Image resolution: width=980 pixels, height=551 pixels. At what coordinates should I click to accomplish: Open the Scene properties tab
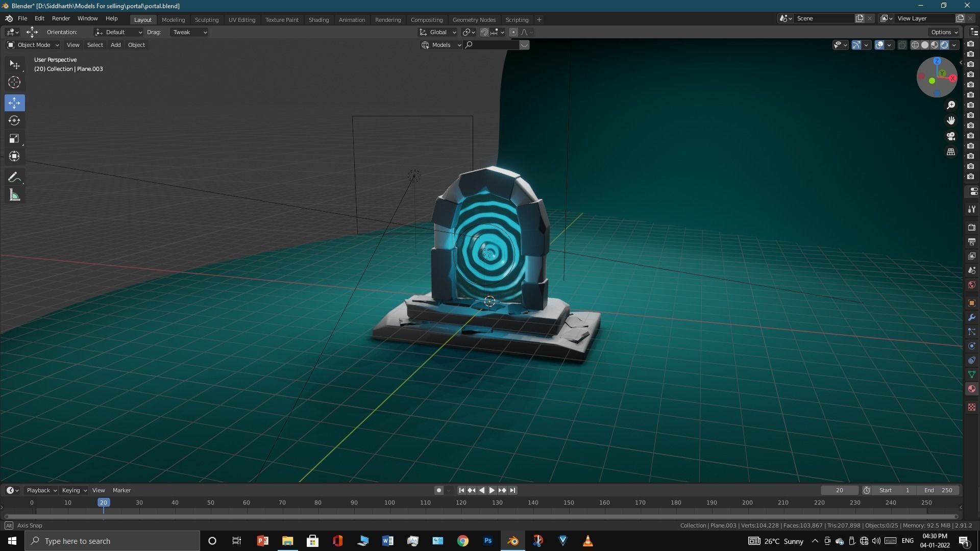971,270
